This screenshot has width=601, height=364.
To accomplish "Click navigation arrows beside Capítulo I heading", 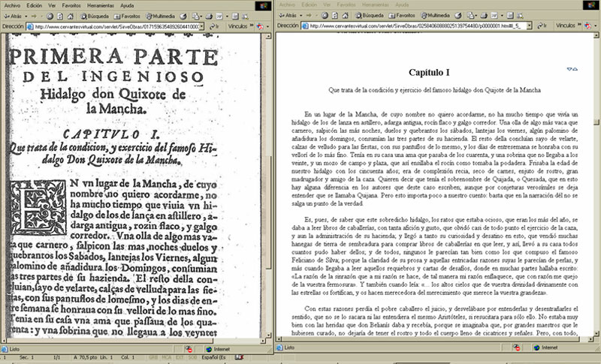I will (x=572, y=69).
